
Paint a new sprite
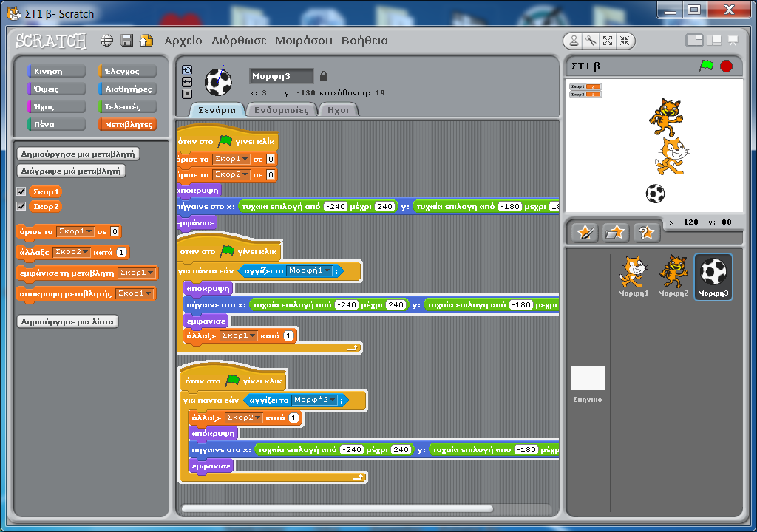coord(585,233)
